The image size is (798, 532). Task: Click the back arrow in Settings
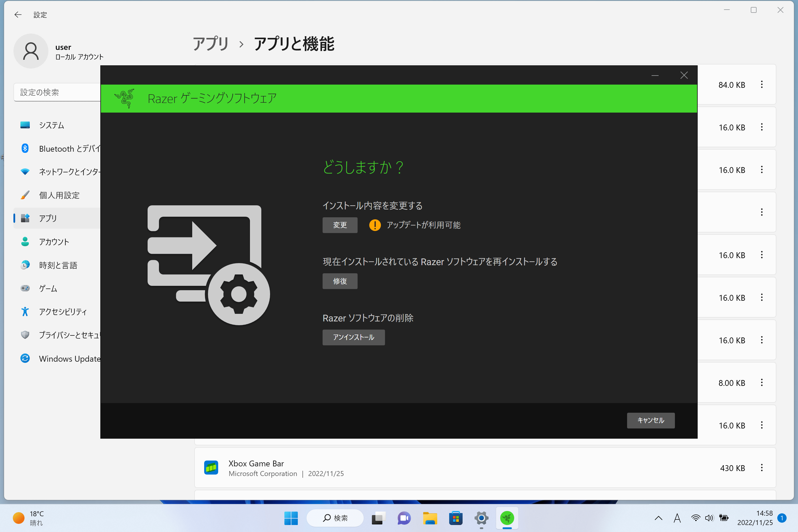pos(18,15)
